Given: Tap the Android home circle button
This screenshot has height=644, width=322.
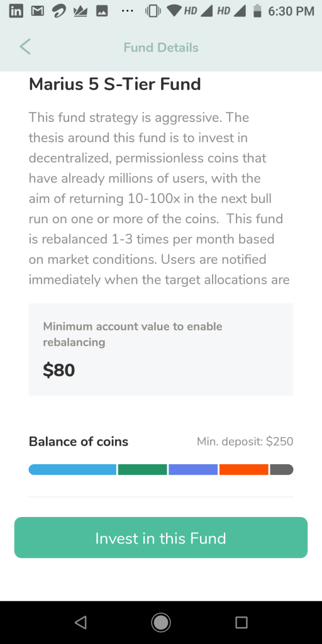Looking at the screenshot, I should click(160, 622).
